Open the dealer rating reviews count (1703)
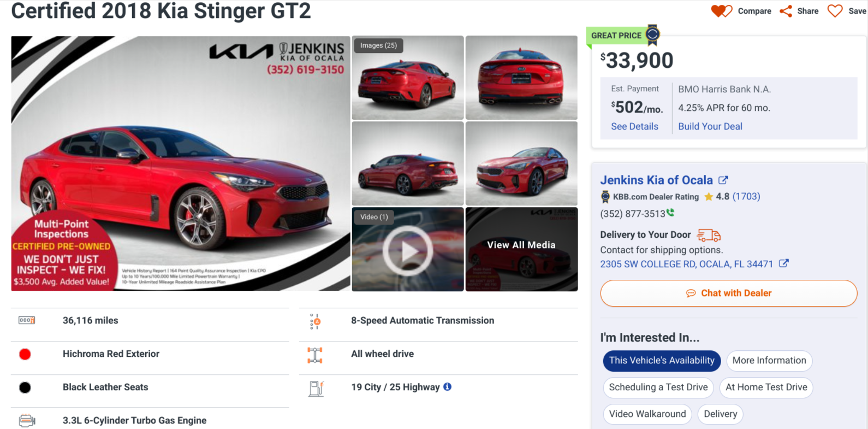 (x=746, y=196)
